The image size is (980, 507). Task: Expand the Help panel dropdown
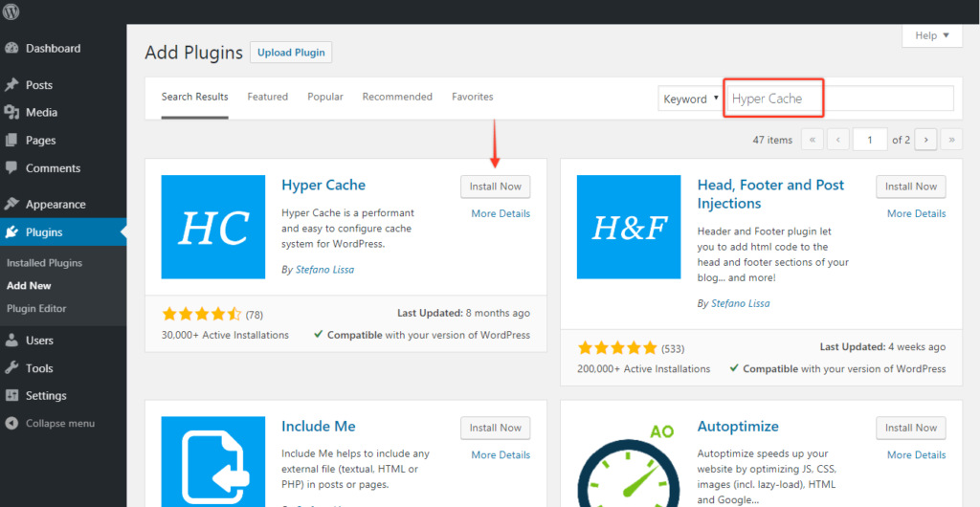932,35
